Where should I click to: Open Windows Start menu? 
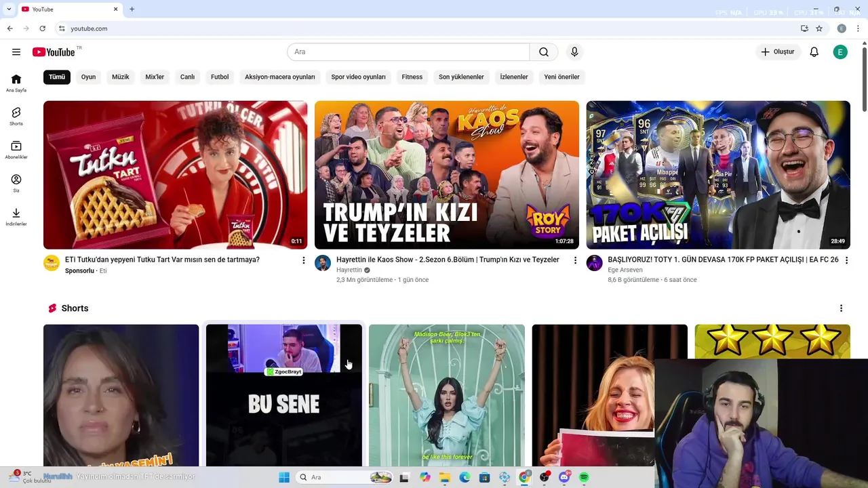(x=284, y=478)
